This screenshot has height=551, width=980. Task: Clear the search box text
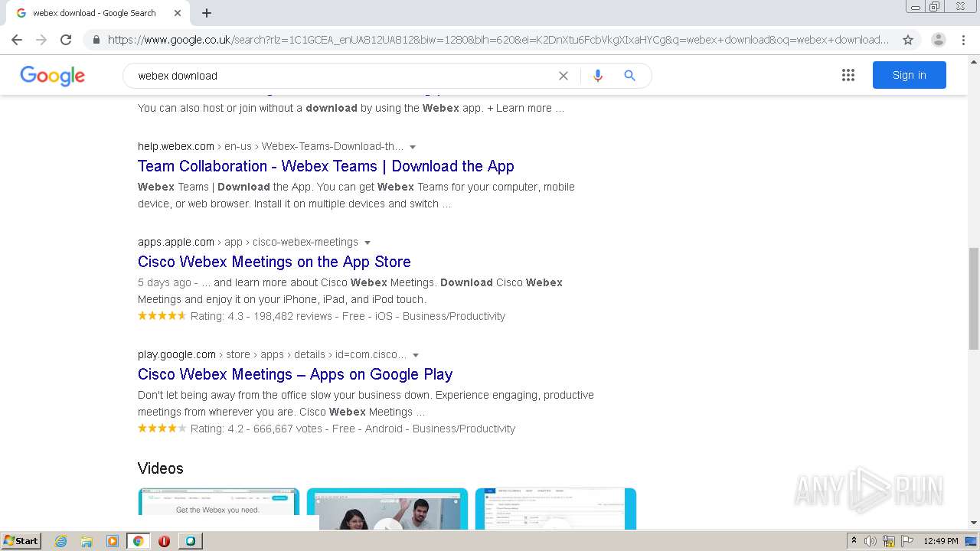[563, 76]
